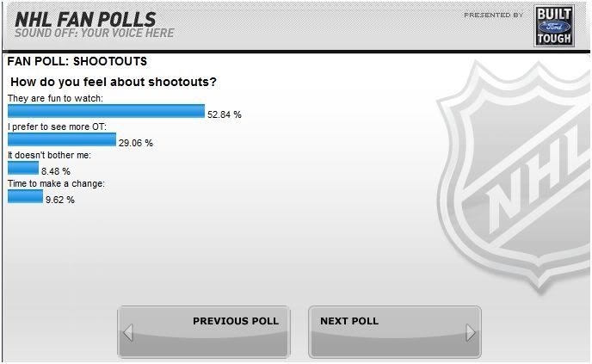The image size is (592, 364).
Task: Select the 'They are fun to watch' bar
Action: 106,111
